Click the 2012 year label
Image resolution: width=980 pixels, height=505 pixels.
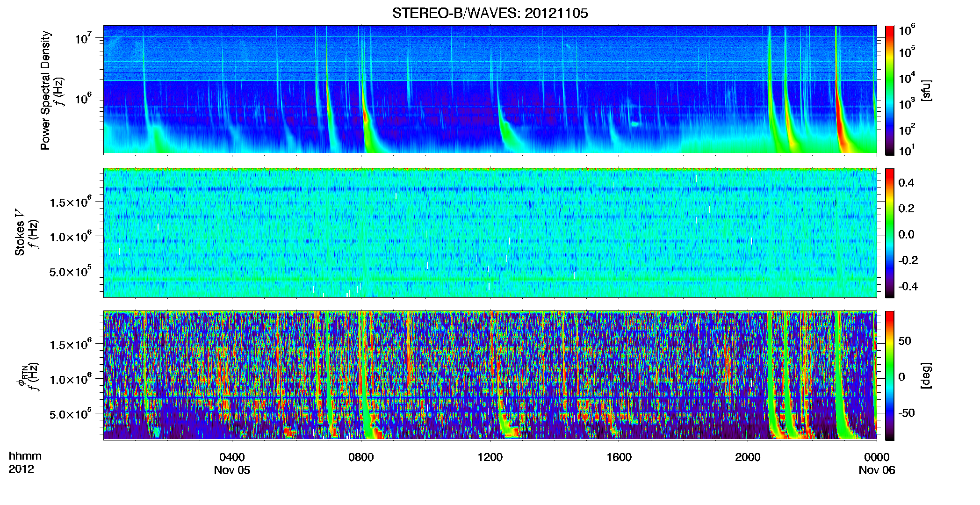[21, 469]
